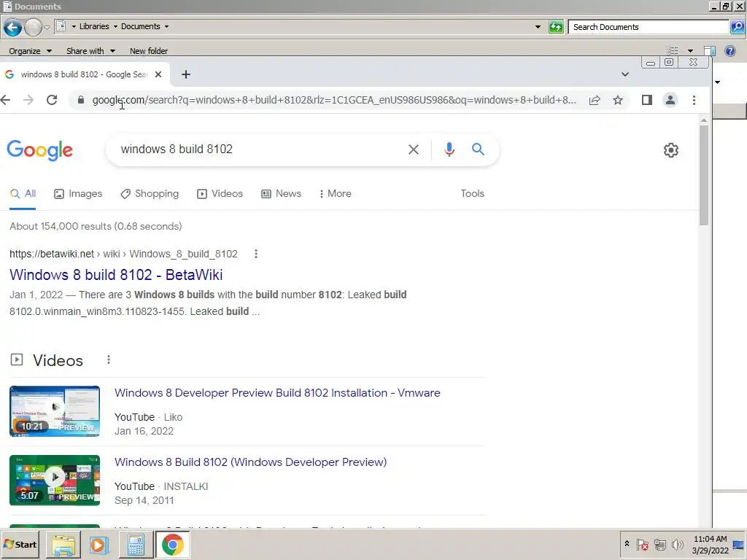Reload the Google search page
The width and height of the screenshot is (747, 560).
click(x=52, y=100)
